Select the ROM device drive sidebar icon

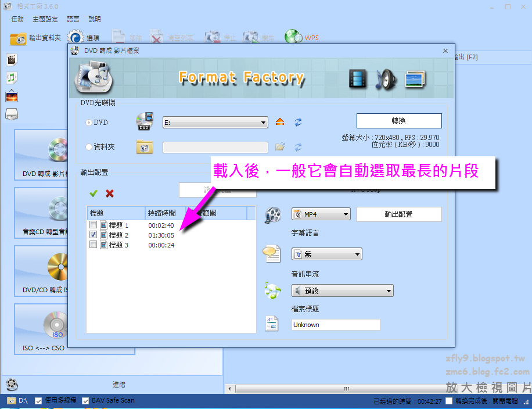(12, 114)
